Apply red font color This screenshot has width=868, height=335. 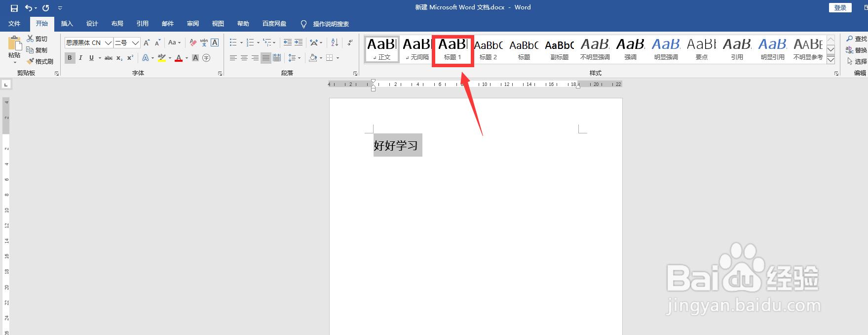coord(179,58)
